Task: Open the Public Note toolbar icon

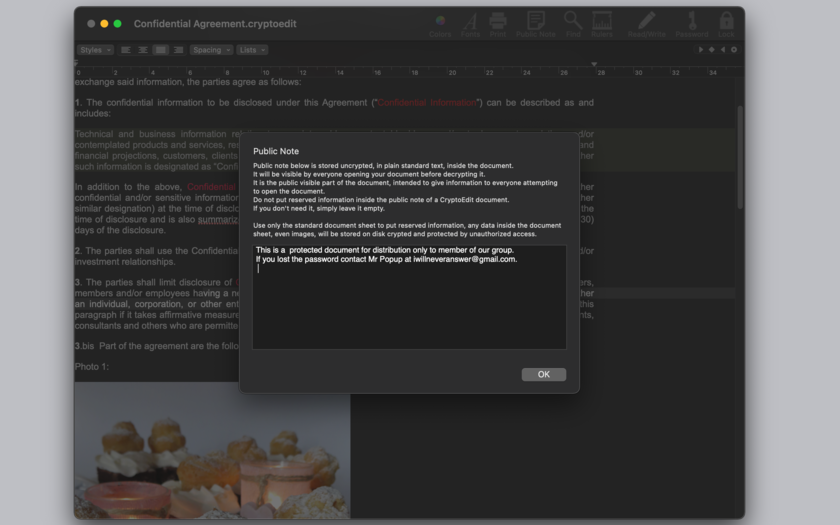Action: [x=536, y=25]
